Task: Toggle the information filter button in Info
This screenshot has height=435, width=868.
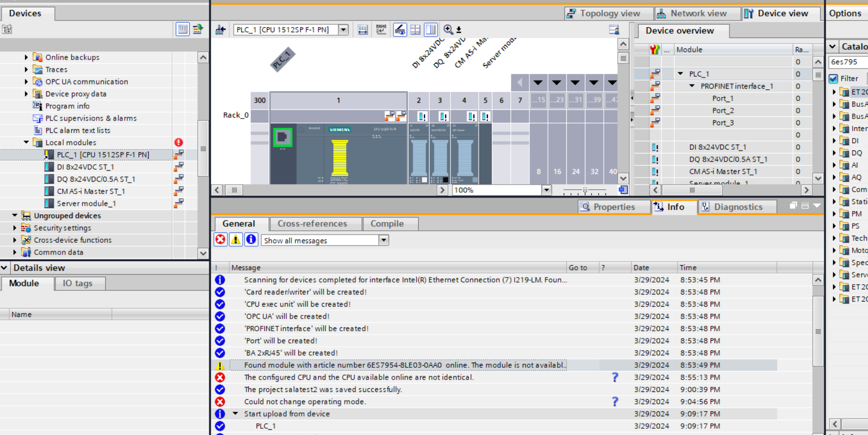Action: [251, 240]
